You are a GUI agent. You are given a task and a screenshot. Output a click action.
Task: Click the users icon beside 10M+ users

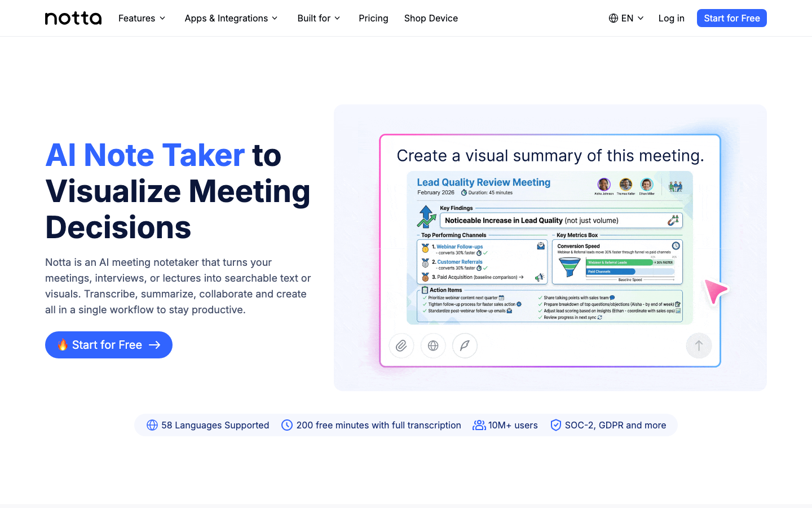point(479,425)
